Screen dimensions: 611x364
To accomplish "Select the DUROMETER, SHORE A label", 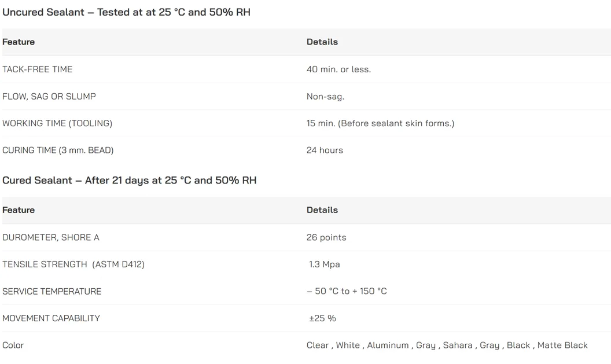I will pyautogui.click(x=51, y=237).
